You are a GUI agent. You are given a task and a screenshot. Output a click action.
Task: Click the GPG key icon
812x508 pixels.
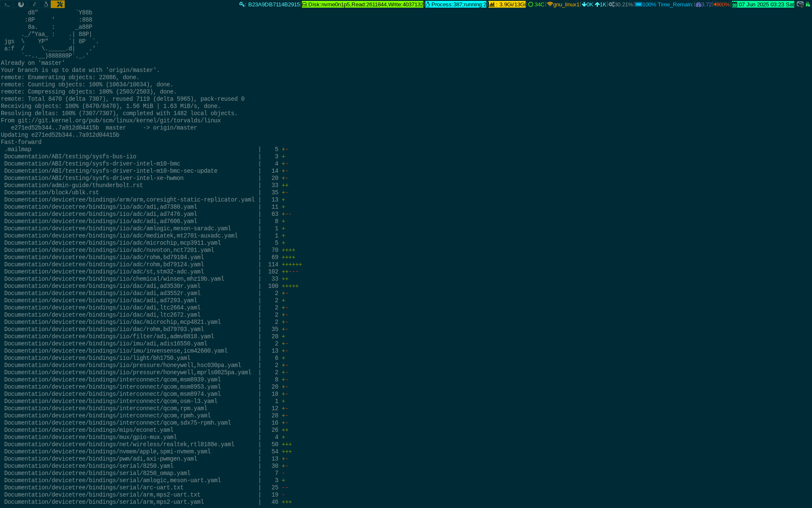point(242,4)
